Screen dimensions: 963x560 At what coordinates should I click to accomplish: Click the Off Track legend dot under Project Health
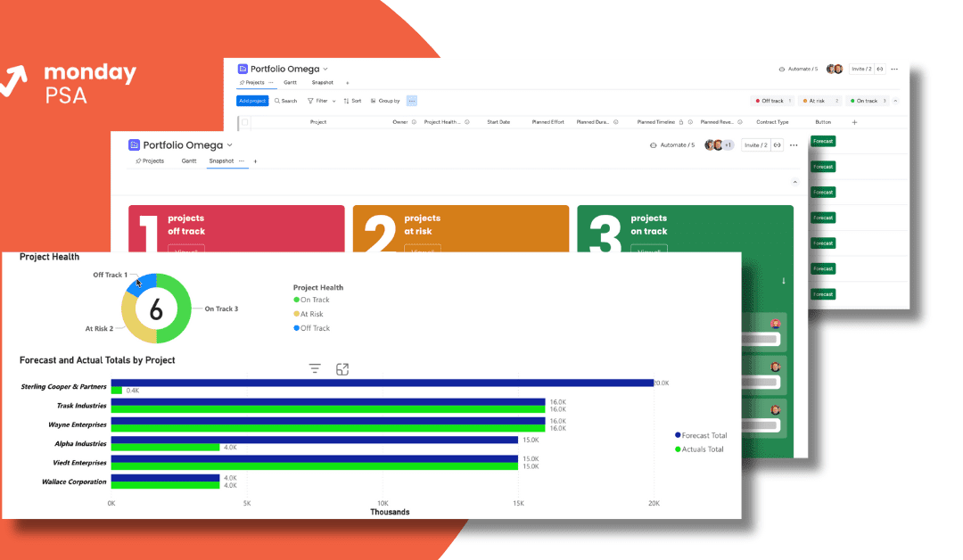tap(297, 328)
